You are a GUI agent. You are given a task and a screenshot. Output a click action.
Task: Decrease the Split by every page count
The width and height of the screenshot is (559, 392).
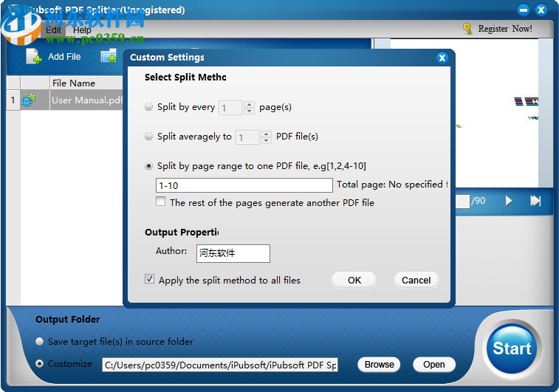(x=249, y=111)
